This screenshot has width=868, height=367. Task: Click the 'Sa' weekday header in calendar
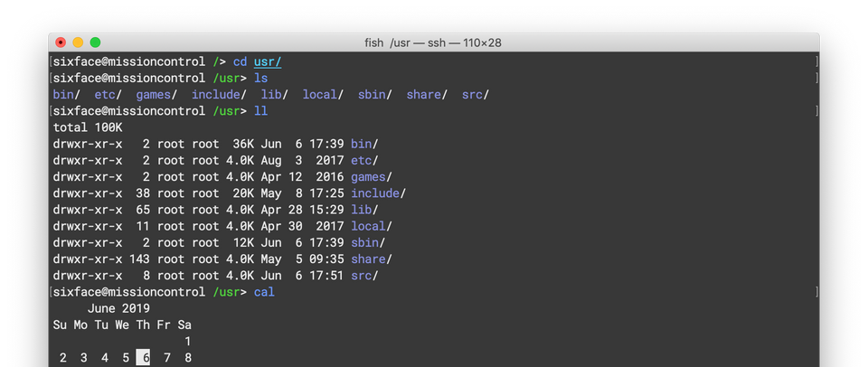coord(184,325)
